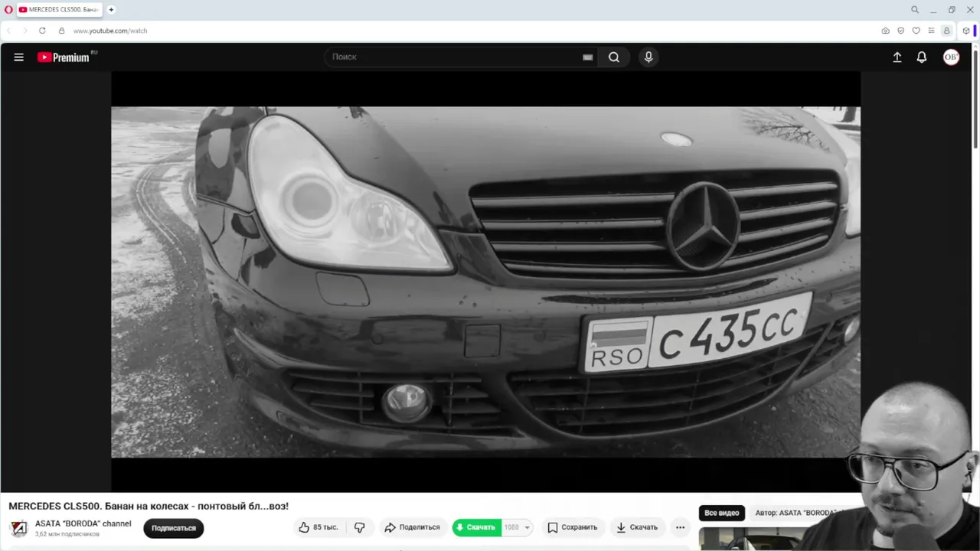Viewport: 980px width, 551px height.
Task: Subscribe with the Подписаться button
Action: click(174, 528)
